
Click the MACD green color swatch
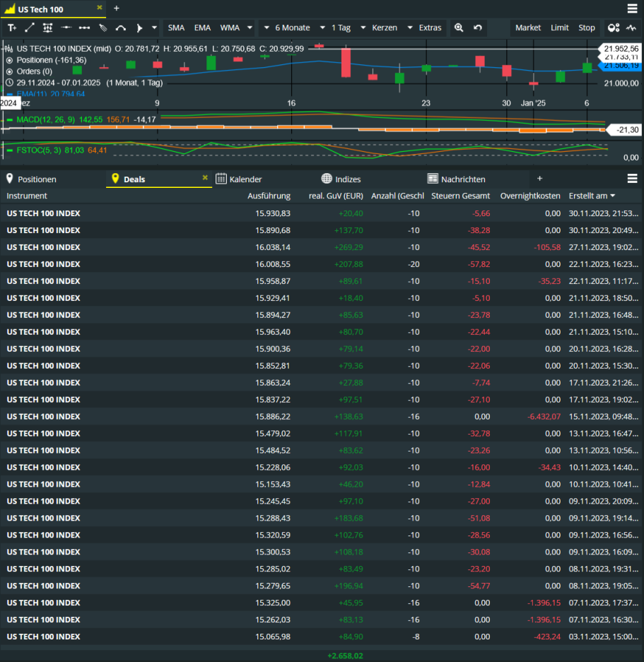[x=10, y=120]
